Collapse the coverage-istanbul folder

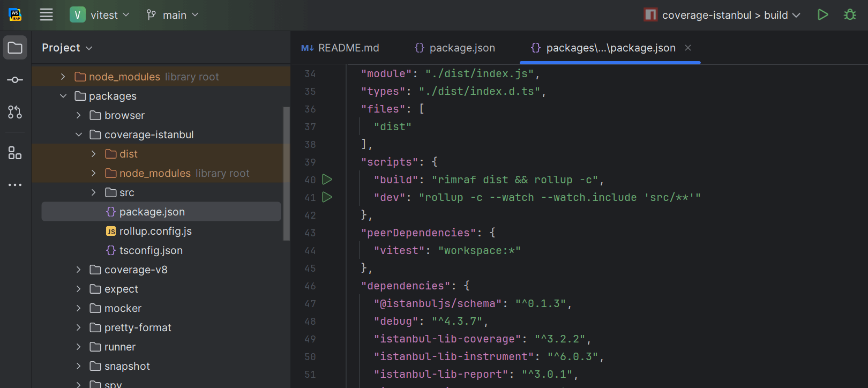[79, 135]
